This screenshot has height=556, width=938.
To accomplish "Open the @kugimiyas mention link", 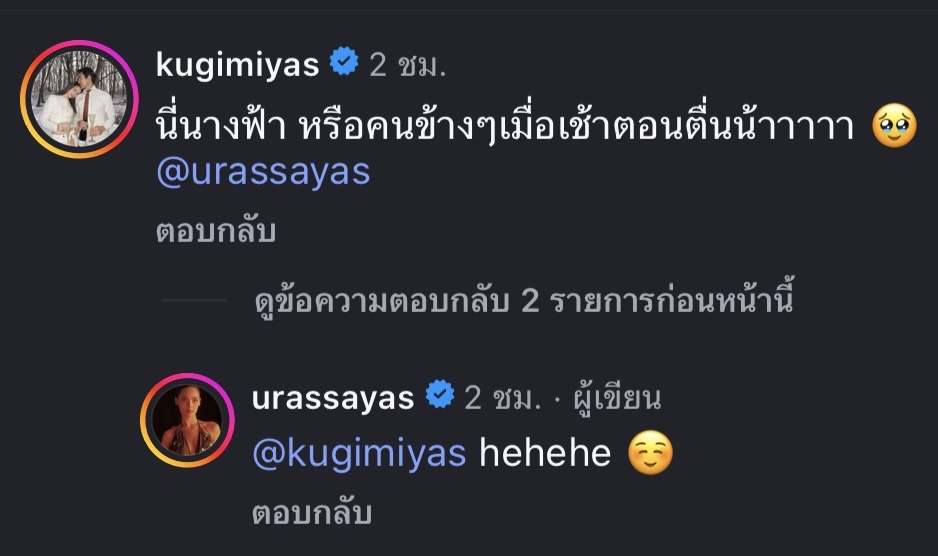I will (362, 454).
